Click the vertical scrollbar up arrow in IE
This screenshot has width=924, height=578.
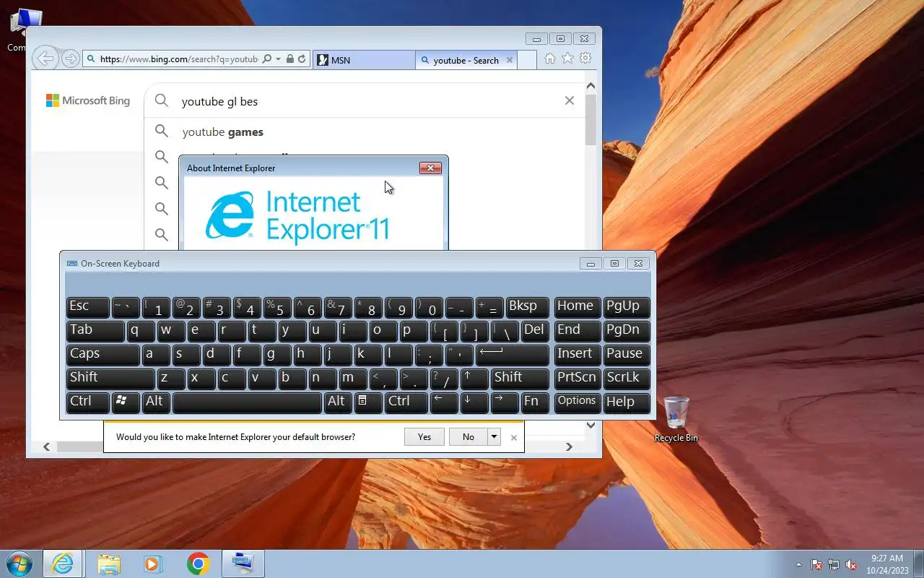590,86
